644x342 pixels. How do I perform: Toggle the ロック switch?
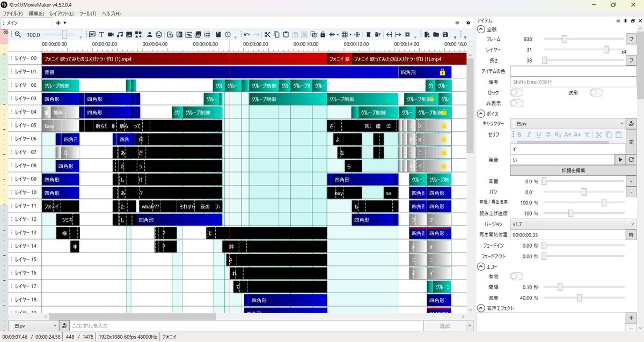(516, 93)
